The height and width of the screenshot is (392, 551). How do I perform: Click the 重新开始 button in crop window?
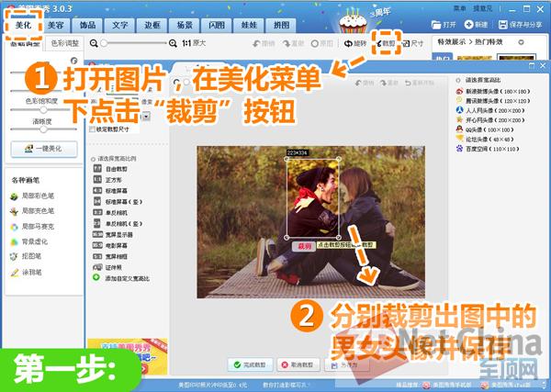click(420, 83)
